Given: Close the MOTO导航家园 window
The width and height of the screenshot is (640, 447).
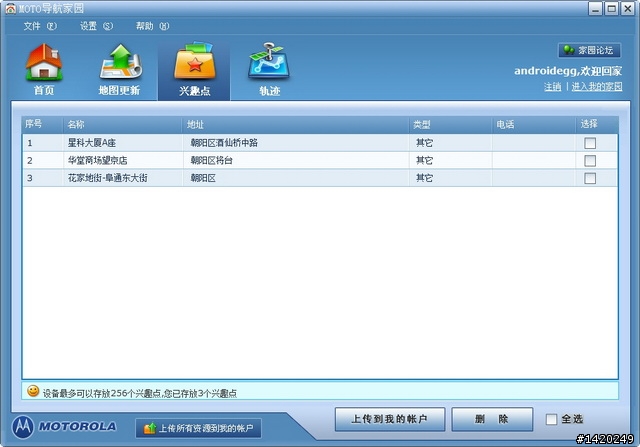Looking at the screenshot, I should click(x=627, y=9).
